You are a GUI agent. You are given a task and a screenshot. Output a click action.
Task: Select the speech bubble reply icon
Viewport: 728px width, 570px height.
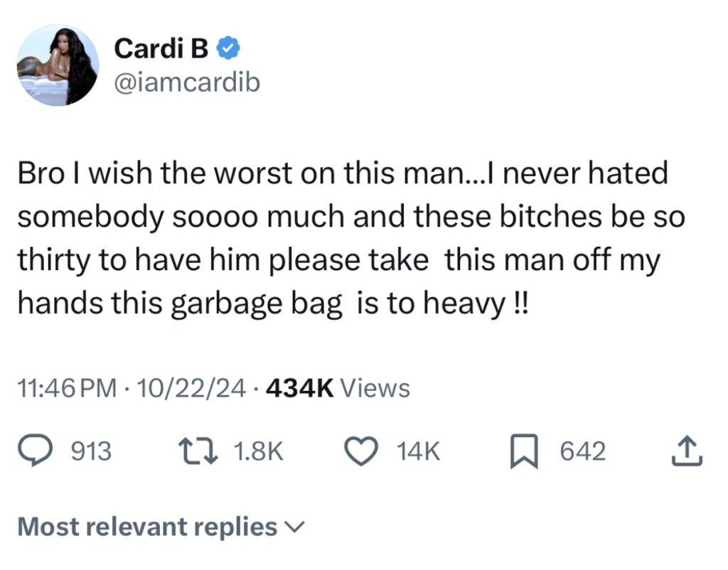[34, 449]
